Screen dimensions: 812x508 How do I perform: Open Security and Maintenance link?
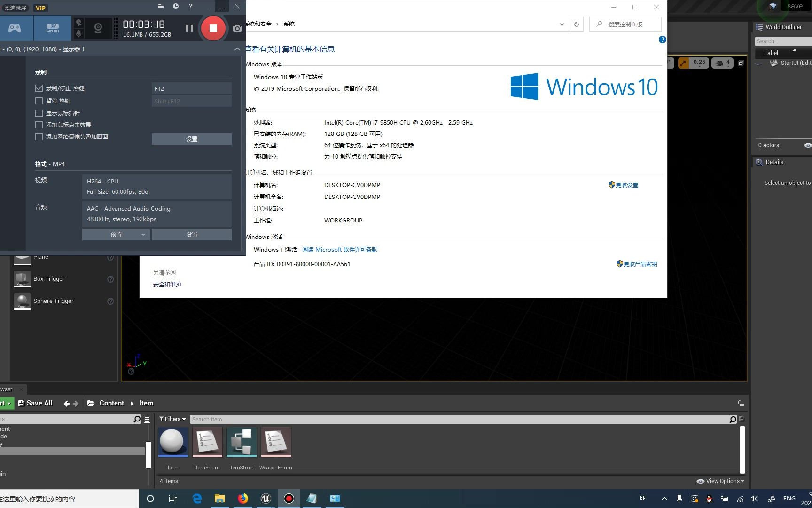pos(167,284)
